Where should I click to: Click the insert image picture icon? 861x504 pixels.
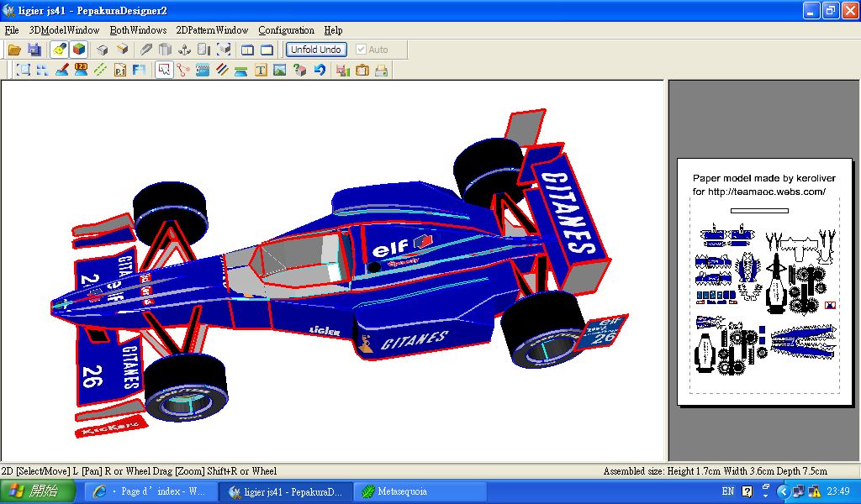(280, 71)
